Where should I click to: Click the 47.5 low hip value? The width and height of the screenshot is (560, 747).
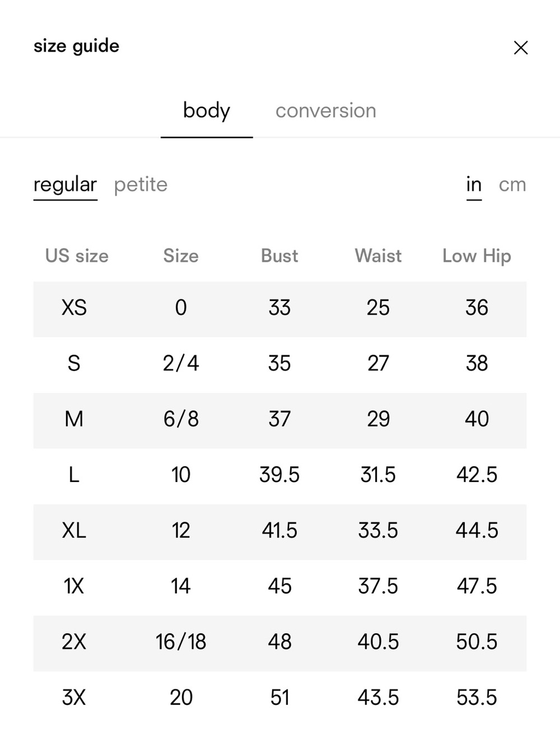477,587
